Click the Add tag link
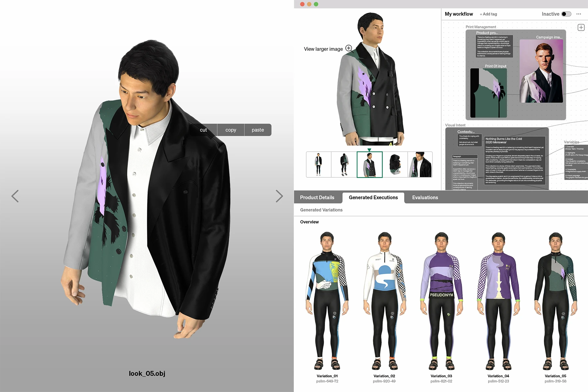Screen dimensions: 588x392 (x=488, y=14)
